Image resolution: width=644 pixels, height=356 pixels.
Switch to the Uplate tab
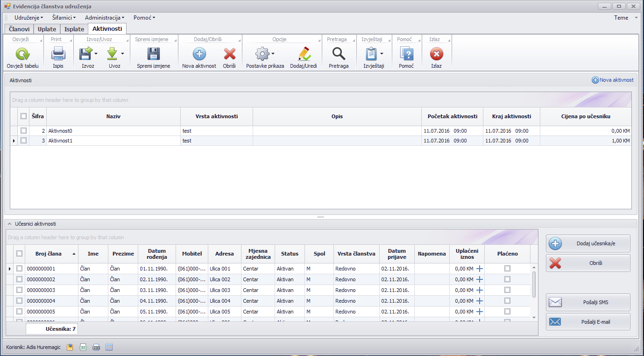tap(47, 29)
